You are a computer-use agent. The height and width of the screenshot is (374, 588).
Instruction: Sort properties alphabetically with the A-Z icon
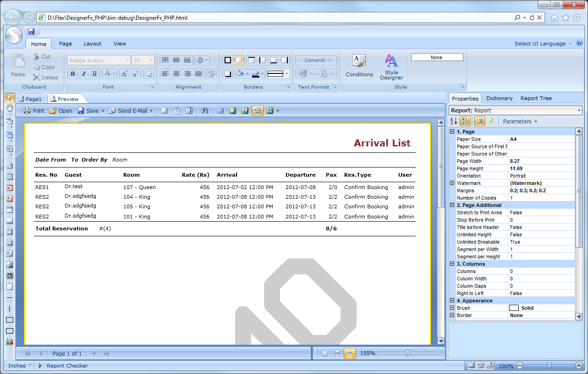click(453, 121)
